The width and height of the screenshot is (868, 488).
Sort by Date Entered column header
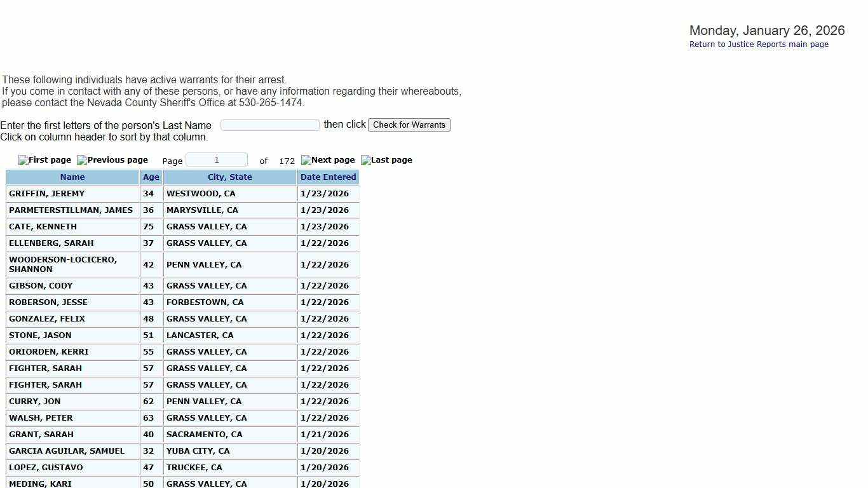point(329,177)
